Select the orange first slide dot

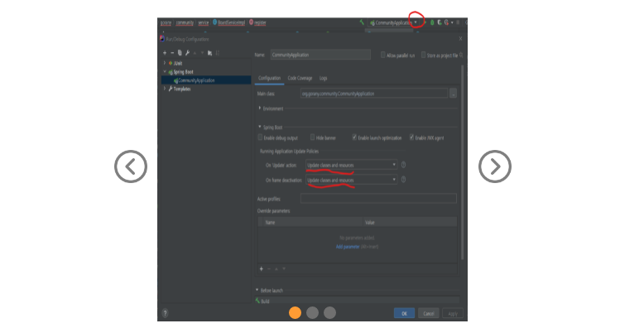tap(295, 313)
